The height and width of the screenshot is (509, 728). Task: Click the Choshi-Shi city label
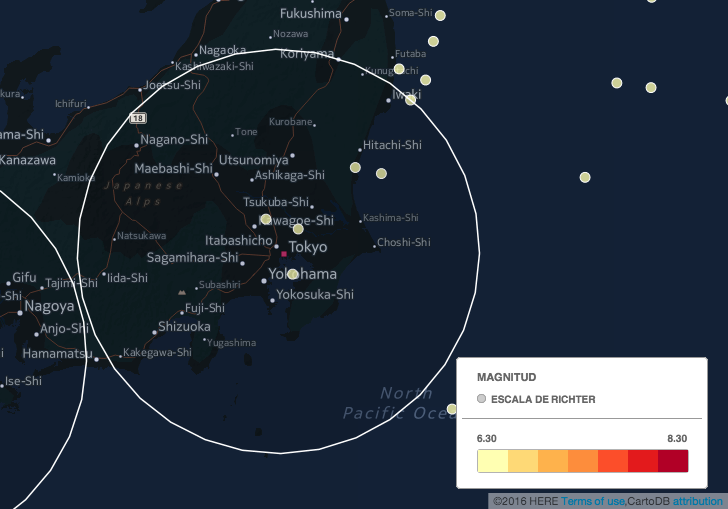coord(405,242)
